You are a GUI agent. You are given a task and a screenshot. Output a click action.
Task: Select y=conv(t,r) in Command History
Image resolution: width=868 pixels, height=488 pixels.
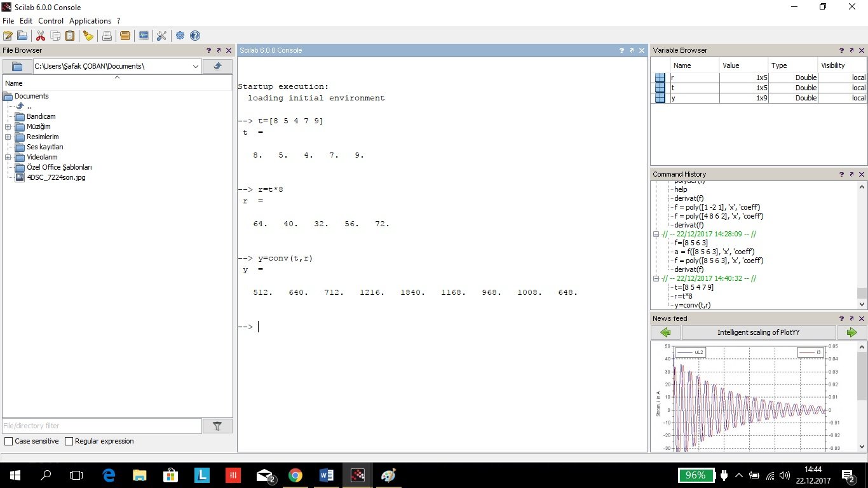click(693, 305)
